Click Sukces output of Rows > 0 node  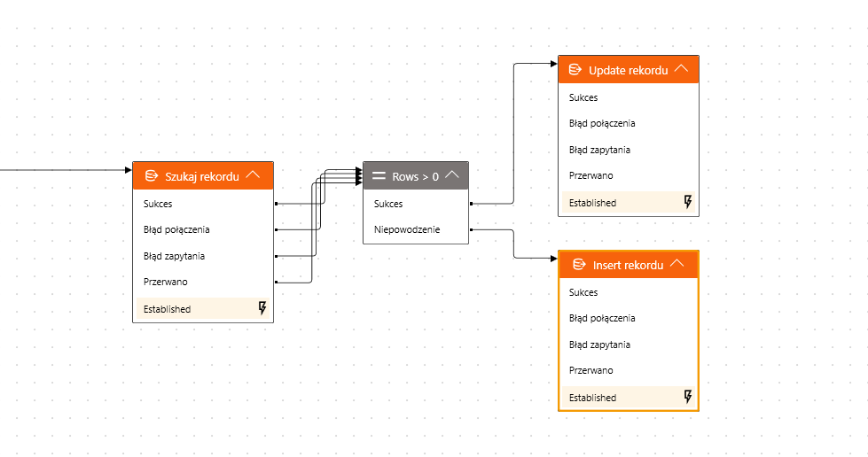[x=388, y=204]
